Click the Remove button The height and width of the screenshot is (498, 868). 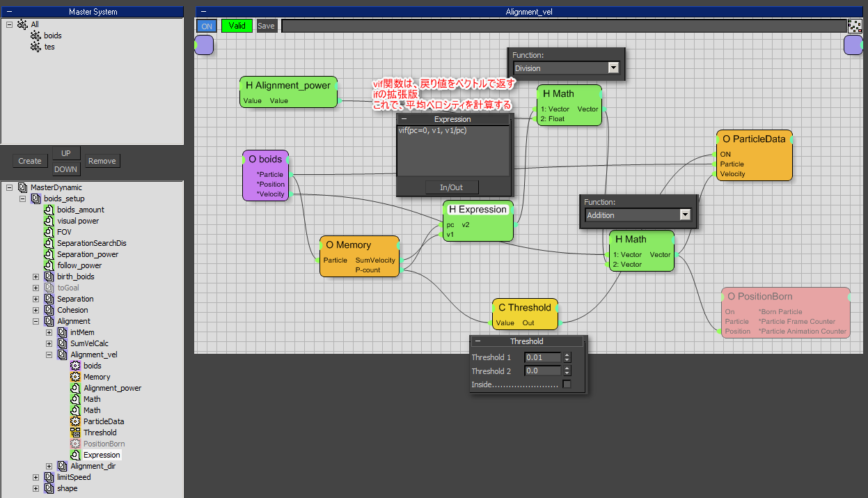[x=102, y=161]
